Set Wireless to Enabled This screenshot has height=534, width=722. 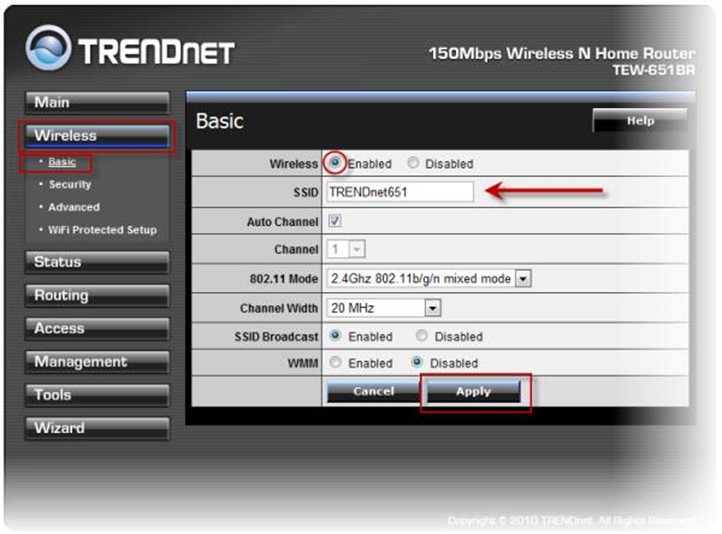pos(335,163)
